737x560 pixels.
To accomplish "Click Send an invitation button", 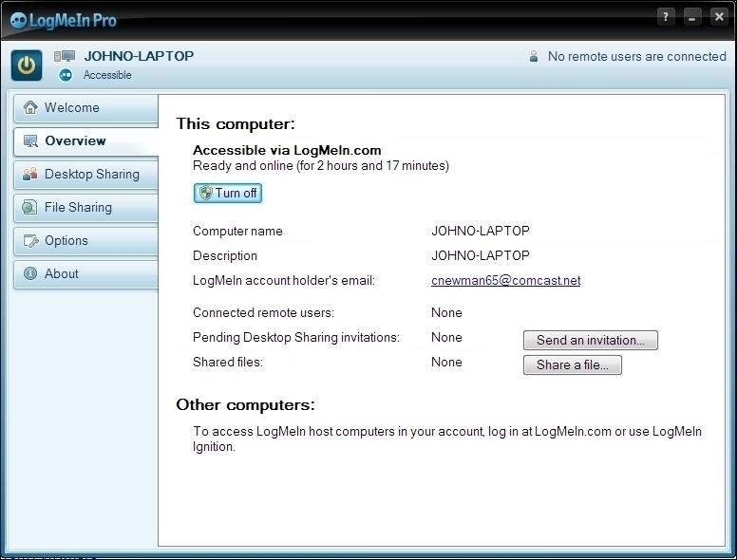I will pos(591,340).
